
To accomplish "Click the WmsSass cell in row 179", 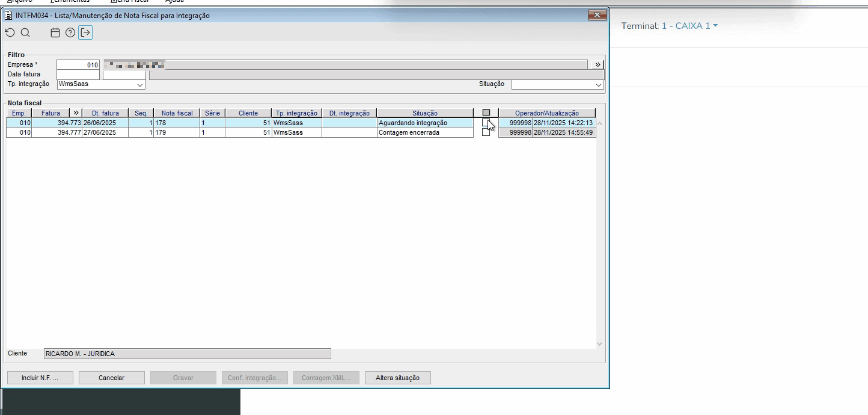I will point(296,132).
